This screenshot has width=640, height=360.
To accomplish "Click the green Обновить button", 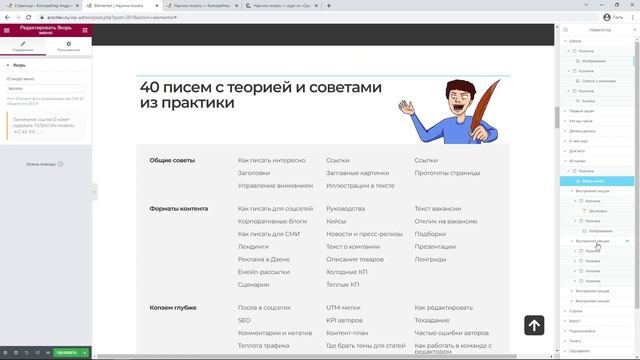I will pyautogui.click(x=67, y=353).
